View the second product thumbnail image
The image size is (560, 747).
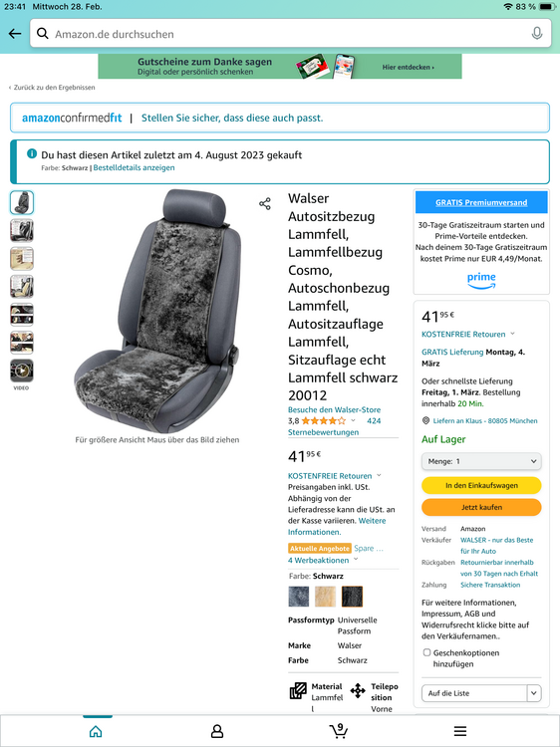pos(22,231)
